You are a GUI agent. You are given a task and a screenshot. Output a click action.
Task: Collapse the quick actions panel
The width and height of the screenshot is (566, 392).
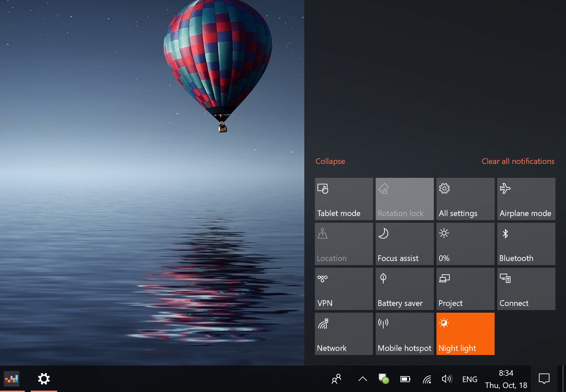pos(330,161)
